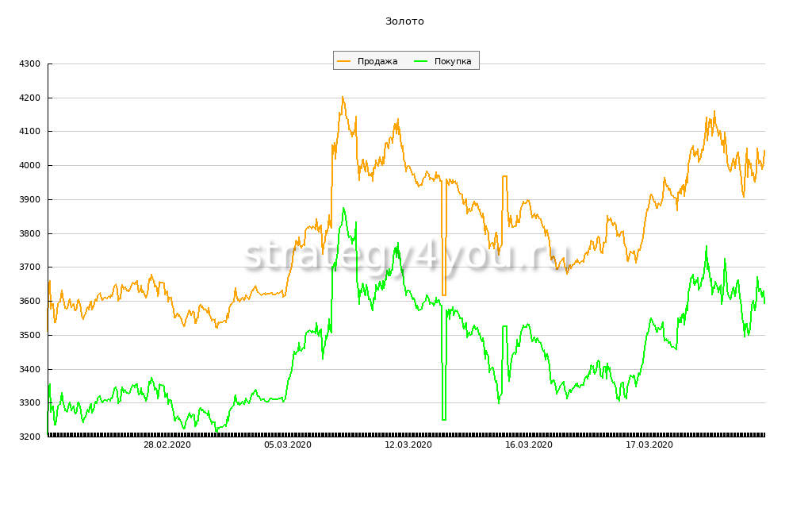Click the bottom of the orange line's sharp drop
This screenshot has height=508, width=812.
coord(444,294)
